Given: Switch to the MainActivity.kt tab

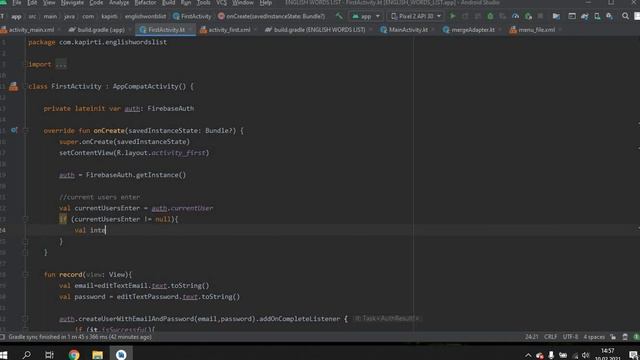Looking at the screenshot, I should pyautogui.click(x=408, y=30).
